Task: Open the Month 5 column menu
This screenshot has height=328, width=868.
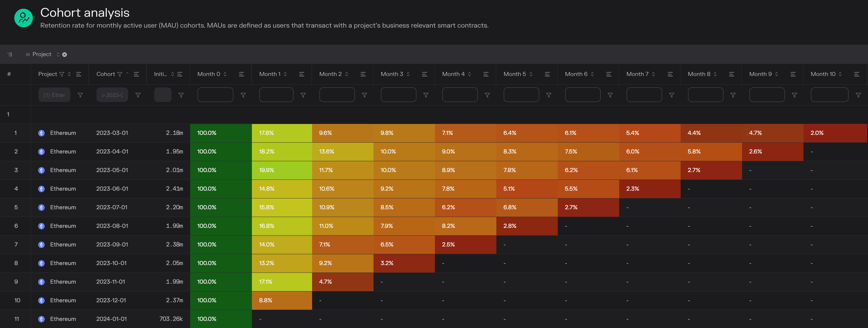Action: (548, 74)
